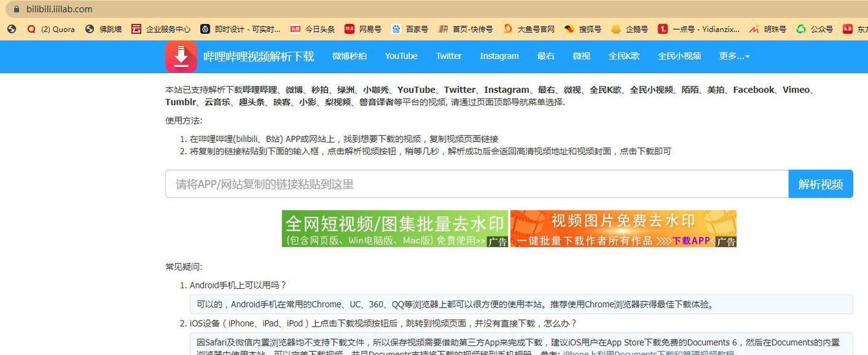The image size is (868, 355).
Task: Open the 网易号 bookmark
Action: pyautogui.click(x=363, y=29)
